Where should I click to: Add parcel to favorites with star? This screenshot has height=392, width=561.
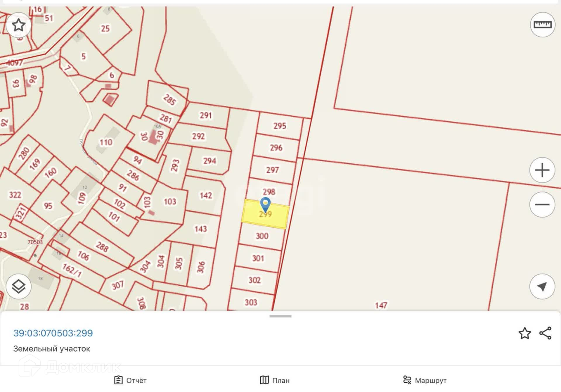coord(524,333)
